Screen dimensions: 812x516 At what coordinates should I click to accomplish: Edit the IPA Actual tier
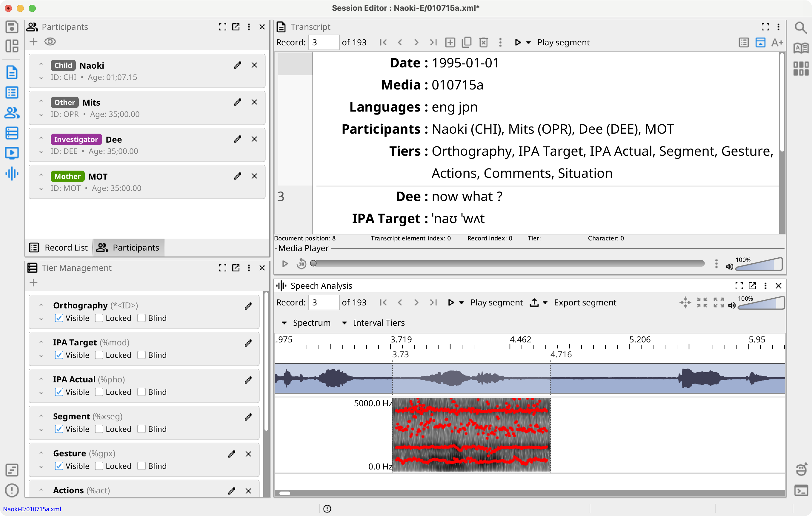click(248, 380)
